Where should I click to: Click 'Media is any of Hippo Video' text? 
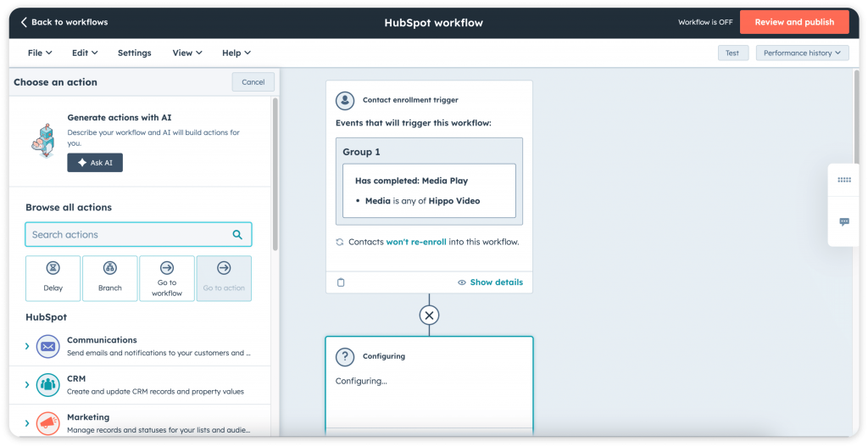point(422,201)
